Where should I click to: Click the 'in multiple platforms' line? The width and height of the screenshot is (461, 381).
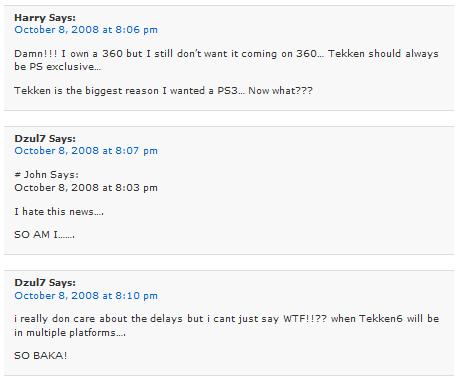point(70,333)
